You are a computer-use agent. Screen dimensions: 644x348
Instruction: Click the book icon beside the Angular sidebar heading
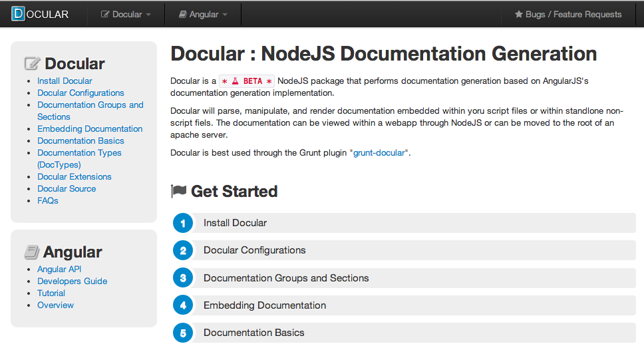click(x=32, y=252)
